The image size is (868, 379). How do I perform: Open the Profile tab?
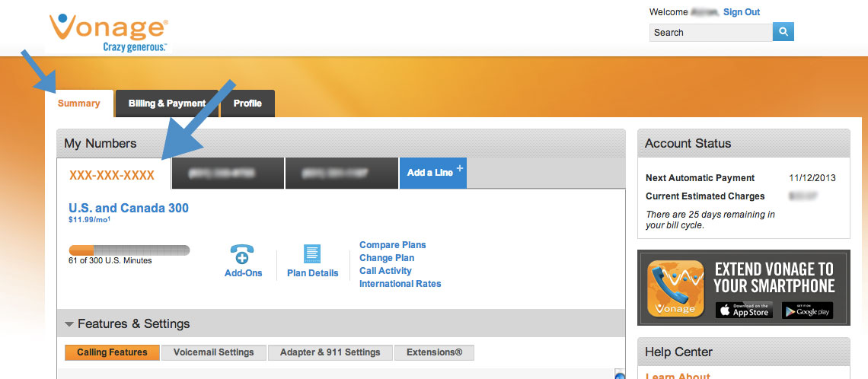tap(247, 104)
